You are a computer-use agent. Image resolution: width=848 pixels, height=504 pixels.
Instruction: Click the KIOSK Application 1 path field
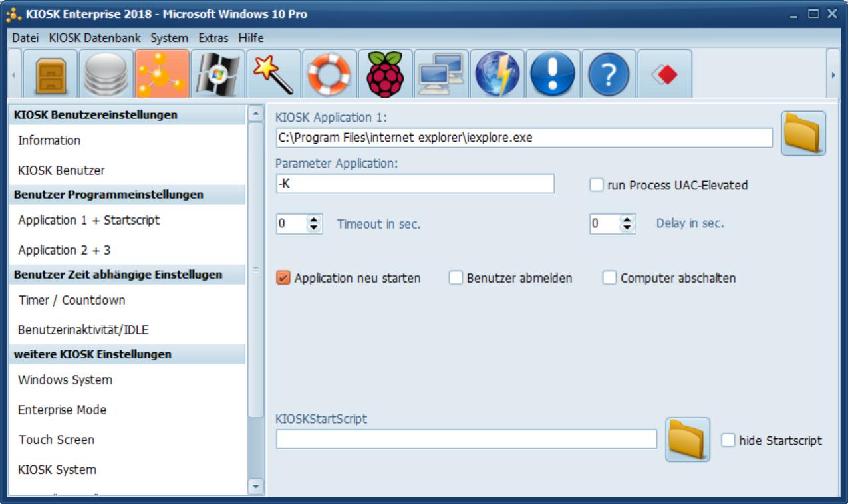[524, 138]
